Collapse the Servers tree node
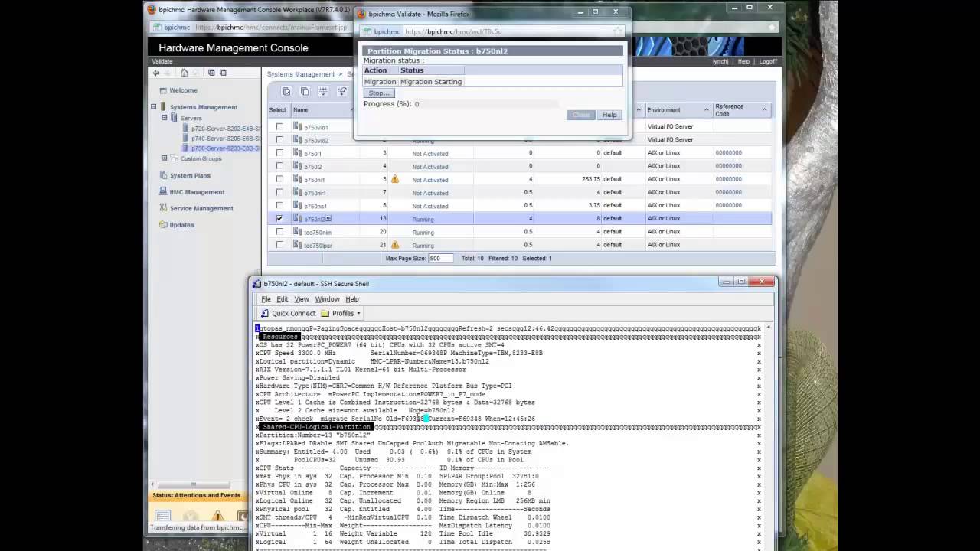This screenshot has height=551, width=980. pos(164,118)
